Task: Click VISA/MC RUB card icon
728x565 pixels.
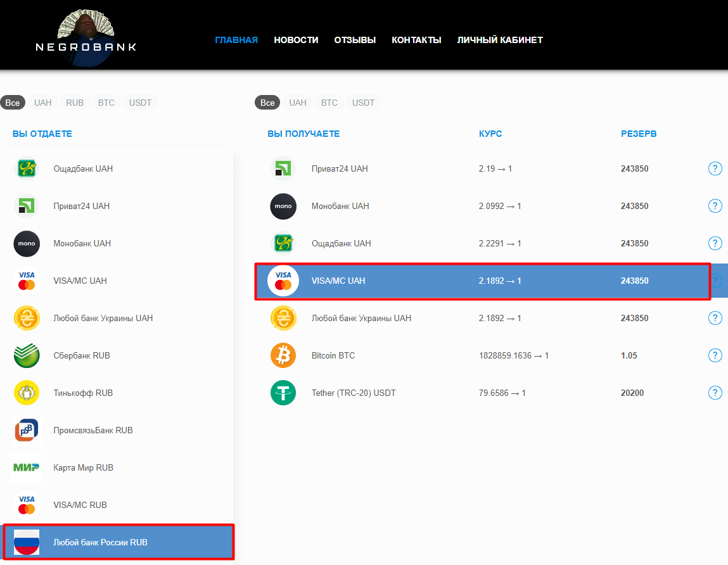Action: (27, 505)
